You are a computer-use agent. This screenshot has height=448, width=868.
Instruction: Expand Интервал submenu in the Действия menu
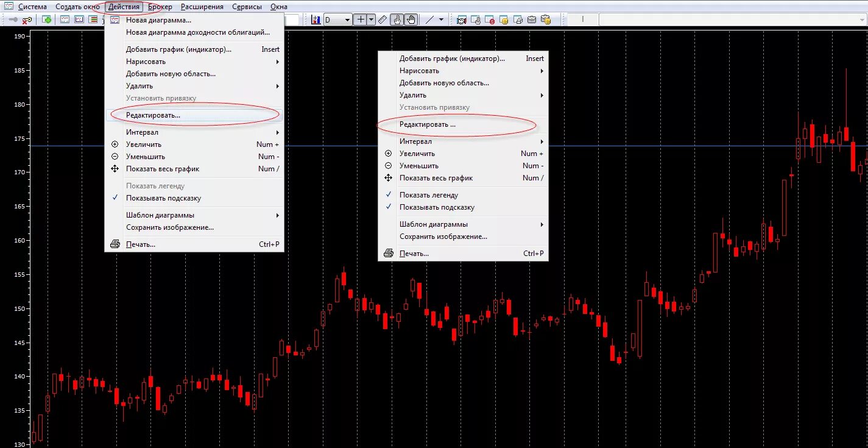194,132
